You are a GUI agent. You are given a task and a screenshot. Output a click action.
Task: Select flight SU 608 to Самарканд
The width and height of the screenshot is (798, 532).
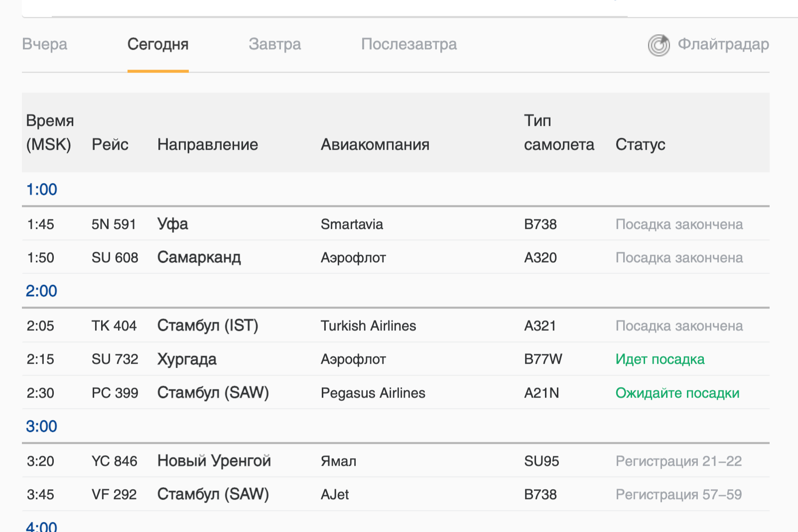tap(115, 258)
